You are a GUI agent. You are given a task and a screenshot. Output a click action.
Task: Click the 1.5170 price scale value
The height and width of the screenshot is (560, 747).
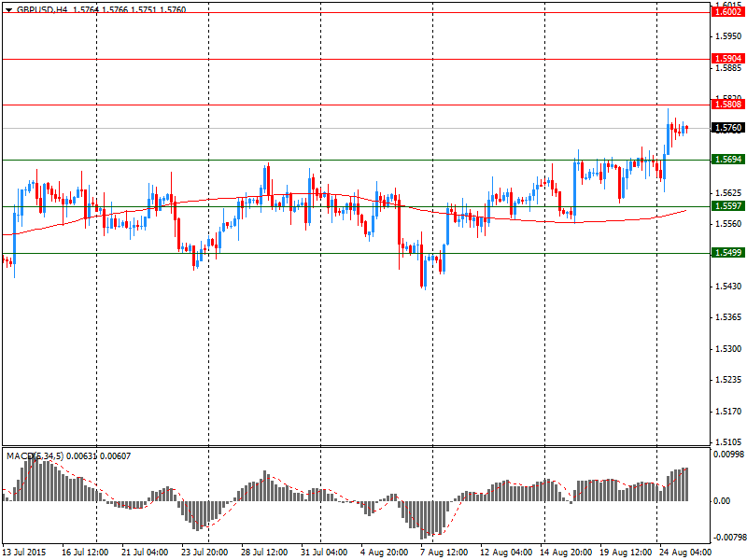(728, 411)
